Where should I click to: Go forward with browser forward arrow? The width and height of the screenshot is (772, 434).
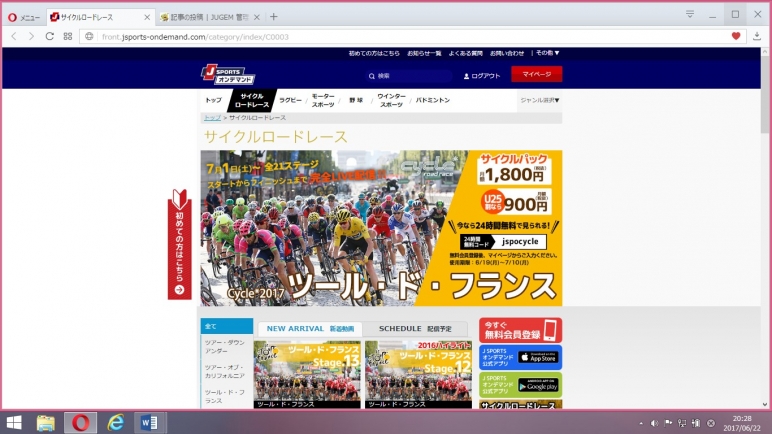coord(32,36)
